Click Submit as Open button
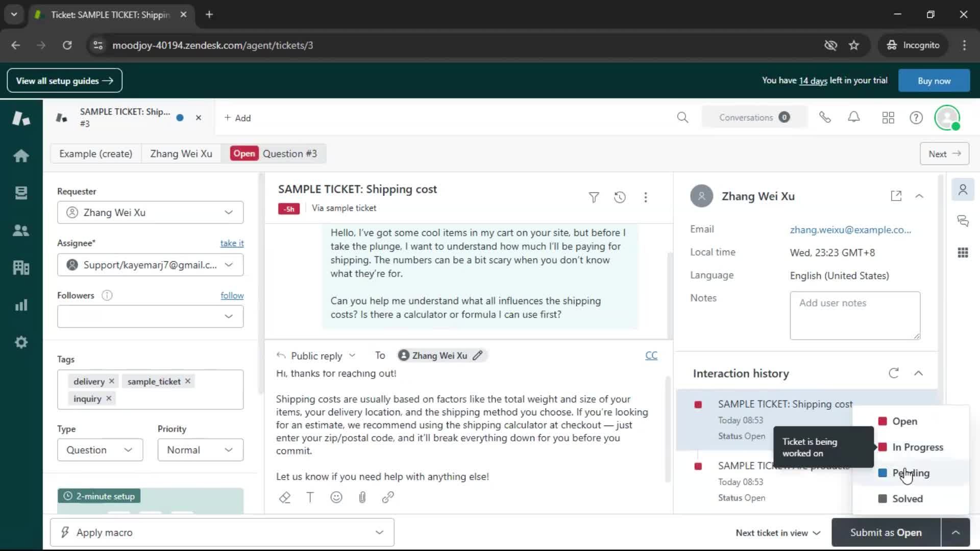980x551 pixels. pos(886,533)
